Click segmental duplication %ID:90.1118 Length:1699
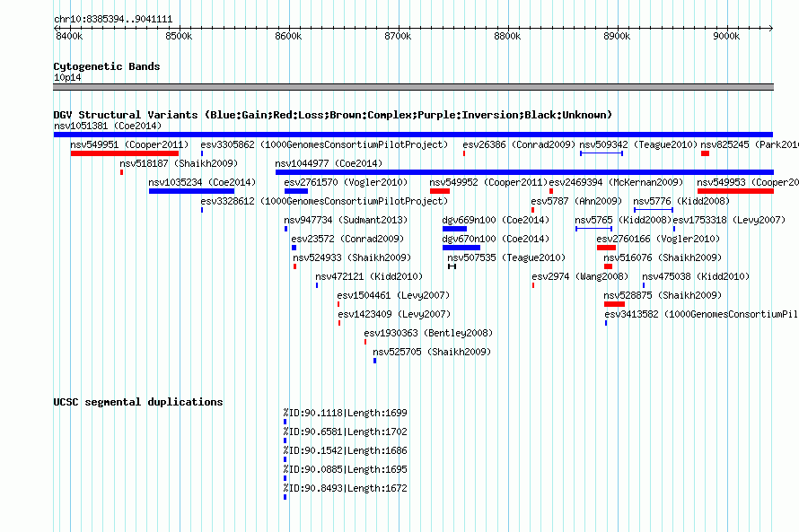This screenshot has height=532, width=799. pos(346,413)
